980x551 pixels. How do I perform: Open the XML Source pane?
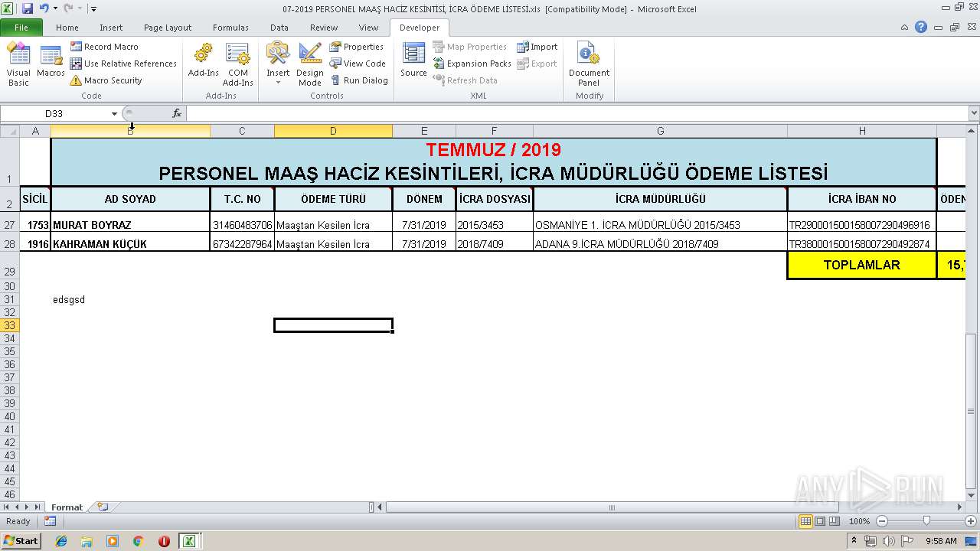click(413, 61)
